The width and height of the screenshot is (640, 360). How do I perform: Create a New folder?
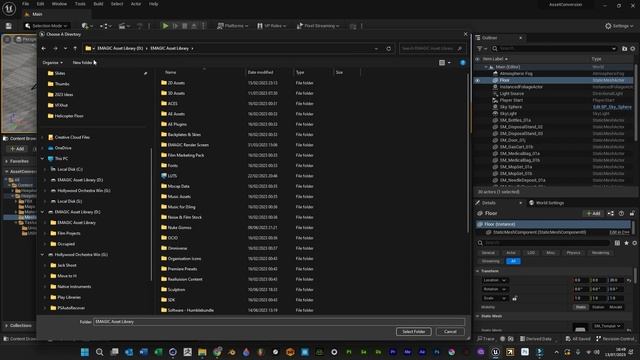82,62
